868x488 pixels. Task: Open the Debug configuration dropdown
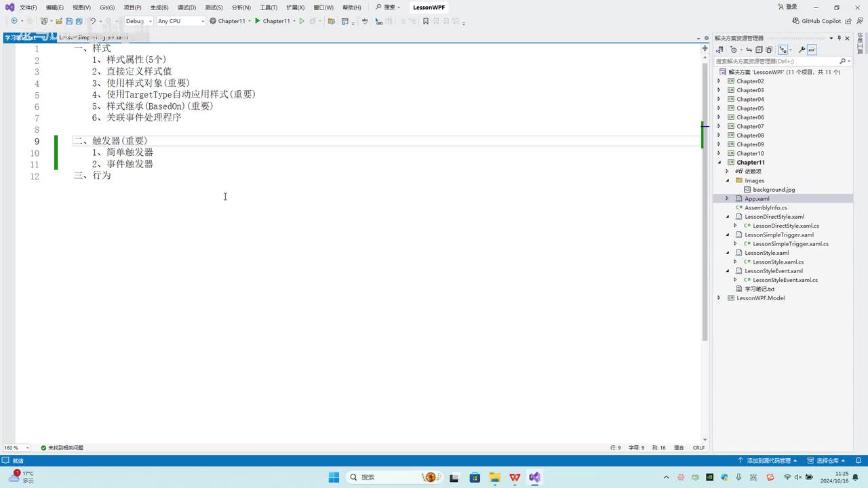pos(138,21)
